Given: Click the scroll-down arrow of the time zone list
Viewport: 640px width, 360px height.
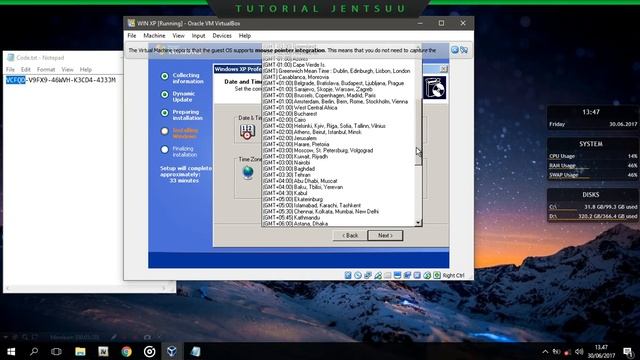Looking at the screenshot, I should [418, 223].
